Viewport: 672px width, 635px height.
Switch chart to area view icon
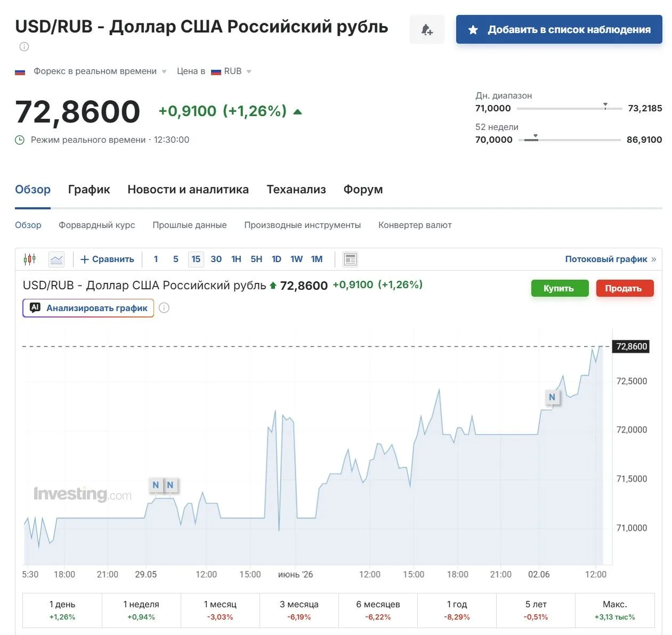coord(56,259)
